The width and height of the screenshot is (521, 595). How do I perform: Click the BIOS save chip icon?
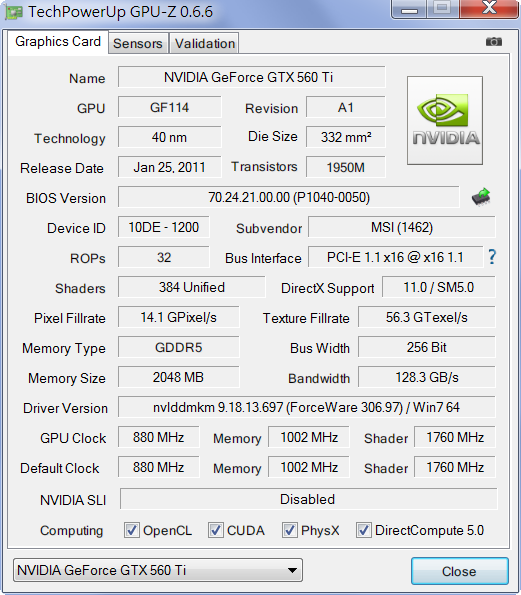click(481, 197)
